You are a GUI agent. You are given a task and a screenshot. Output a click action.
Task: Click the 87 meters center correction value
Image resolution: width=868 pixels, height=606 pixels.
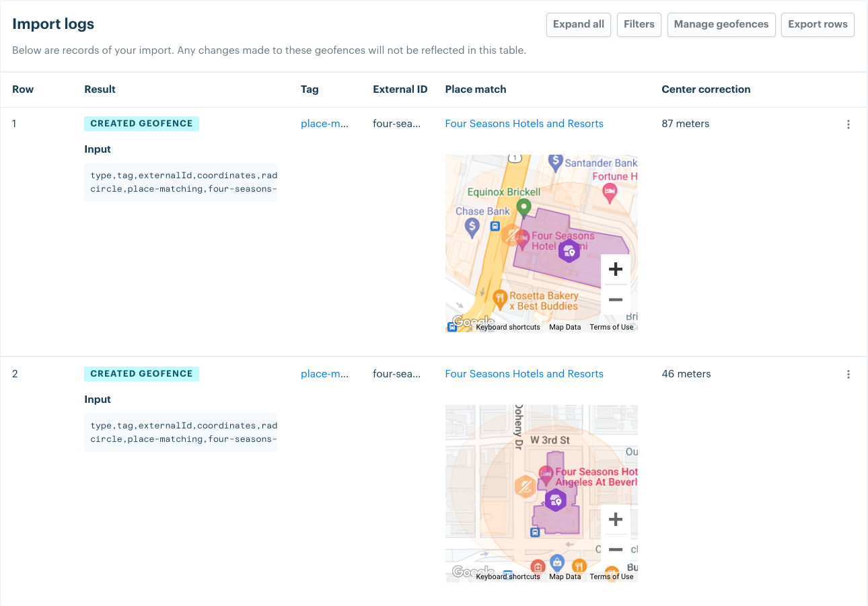coord(685,124)
